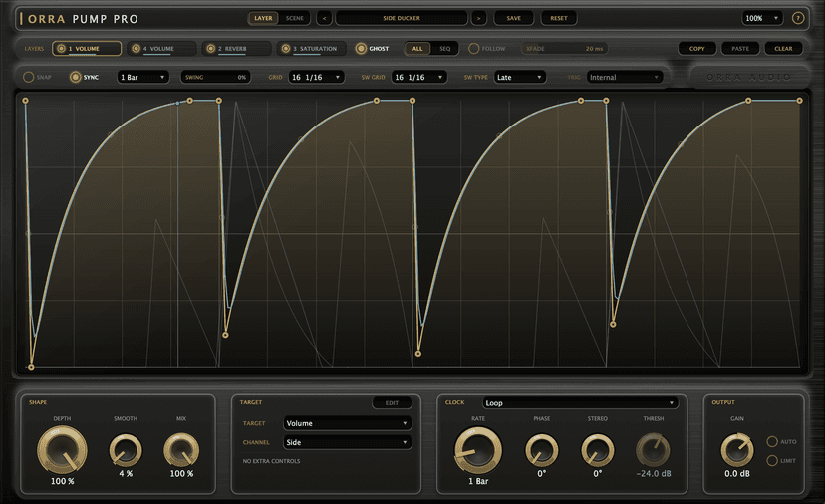Open the Clock Loop mode dropdown
This screenshot has height=504, width=825.
click(580, 403)
